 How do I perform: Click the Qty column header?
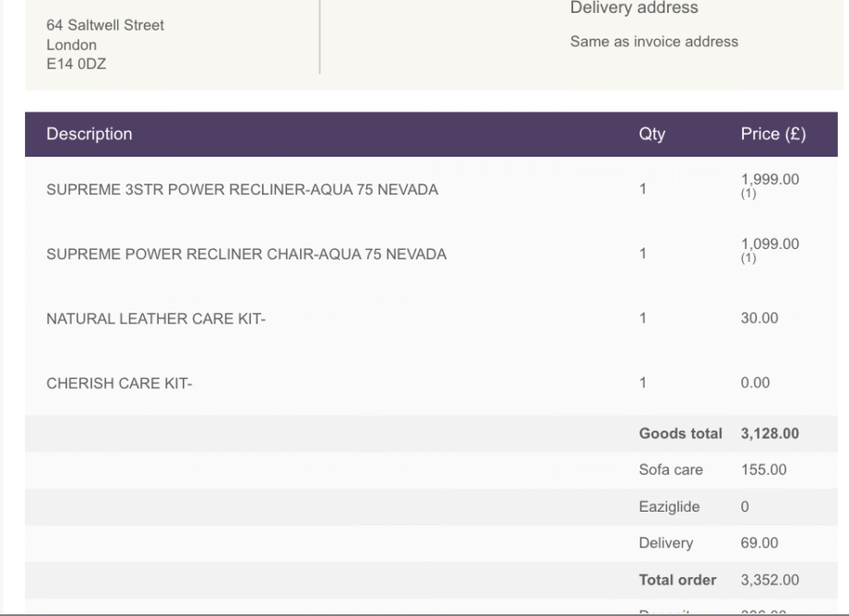pyautogui.click(x=652, y=135)
